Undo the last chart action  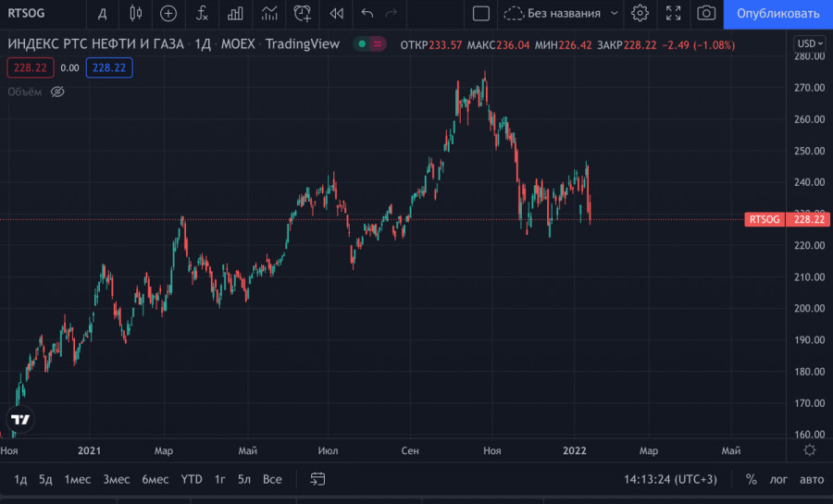click(x=367, y=13)
